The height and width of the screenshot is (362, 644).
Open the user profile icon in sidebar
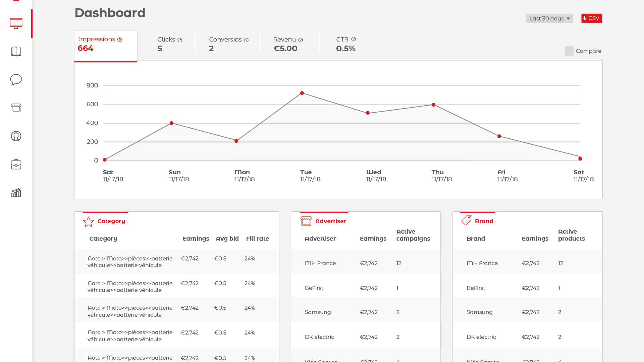(16, 136)
